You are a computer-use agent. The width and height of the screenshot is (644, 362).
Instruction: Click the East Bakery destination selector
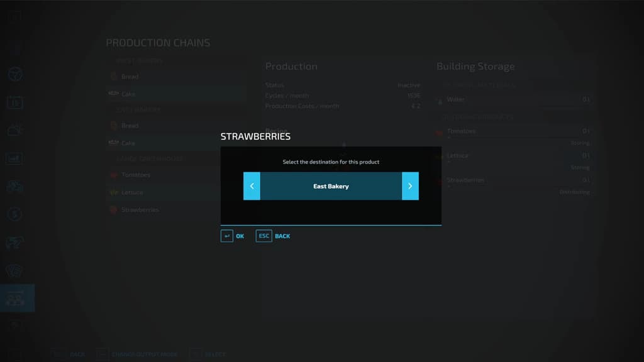point(331,186)
